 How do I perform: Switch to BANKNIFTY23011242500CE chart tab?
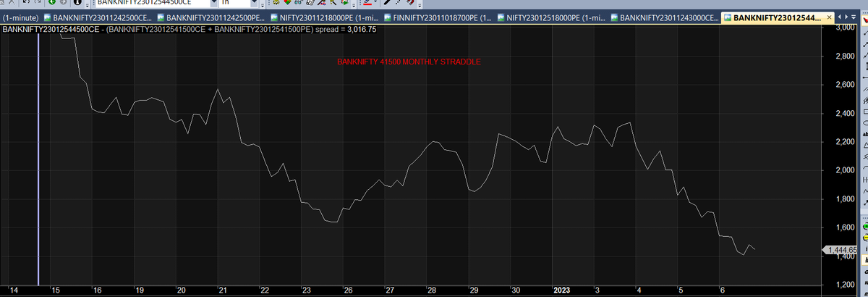click(98, 17)
